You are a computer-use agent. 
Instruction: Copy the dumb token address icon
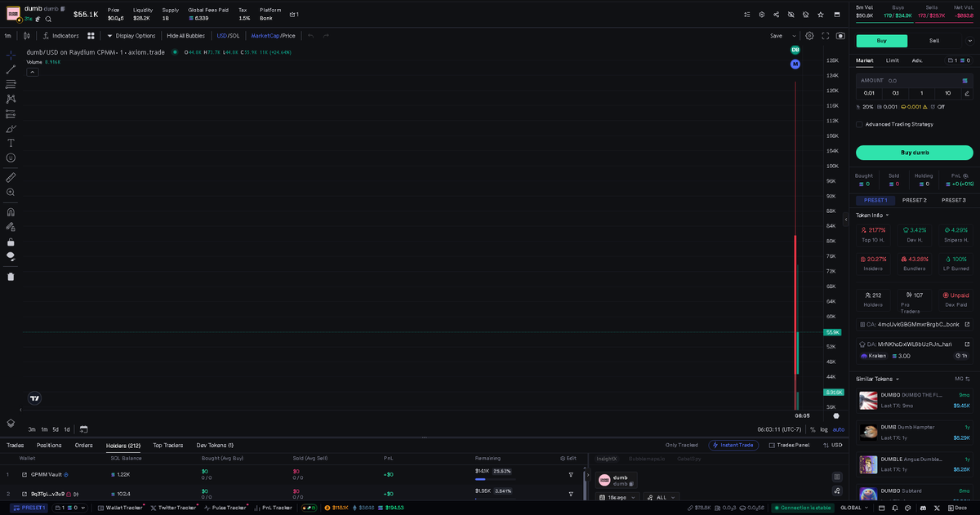(x=63, y=9)
